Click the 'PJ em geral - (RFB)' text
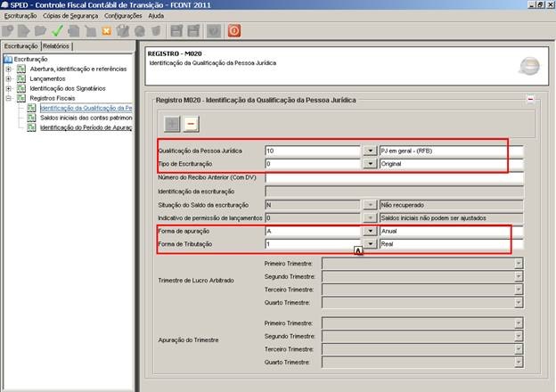This screenshot has width=556, height=392. [x=406, y=151]
